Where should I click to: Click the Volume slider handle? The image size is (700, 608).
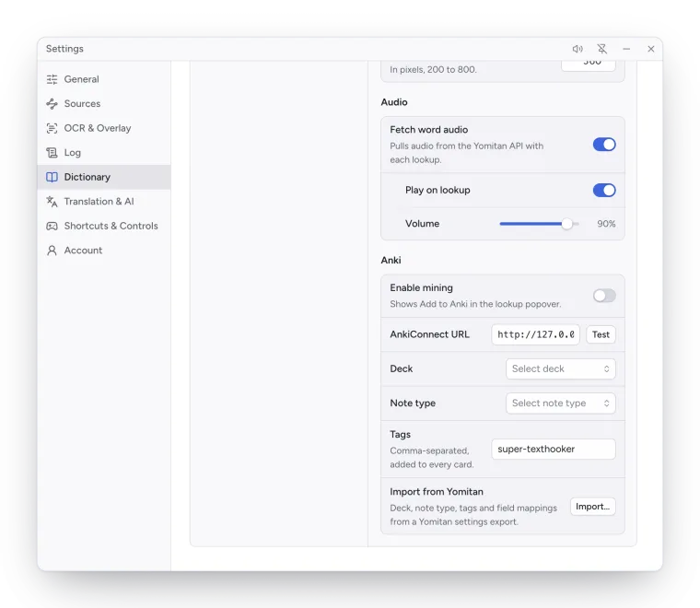click(566, 224)
